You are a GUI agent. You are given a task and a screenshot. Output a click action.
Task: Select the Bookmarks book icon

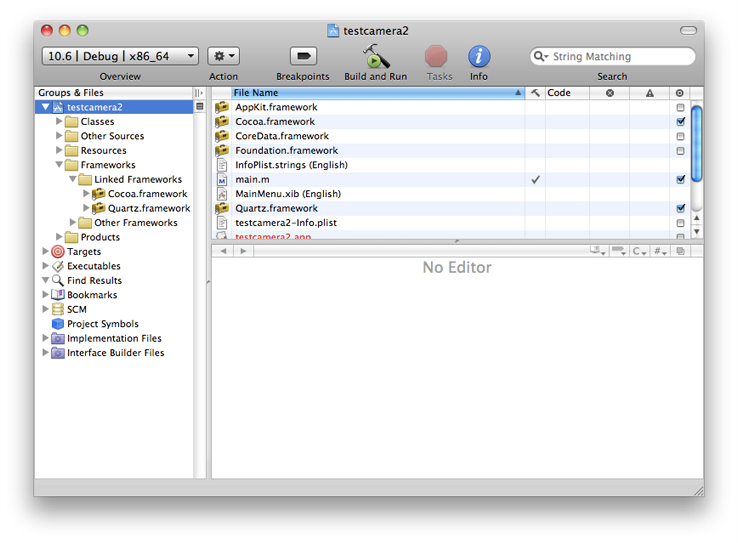click(x=58, y=295)
